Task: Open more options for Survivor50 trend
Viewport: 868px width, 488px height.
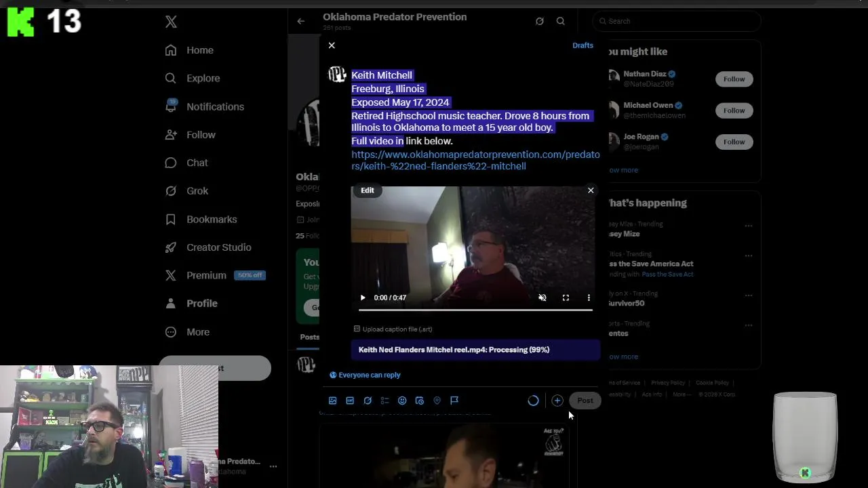Action: 749,296
